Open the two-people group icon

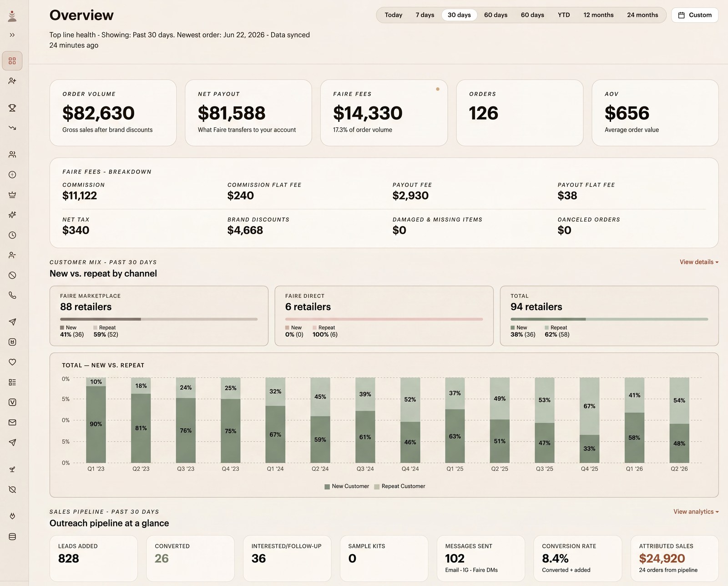pos(12,155)
